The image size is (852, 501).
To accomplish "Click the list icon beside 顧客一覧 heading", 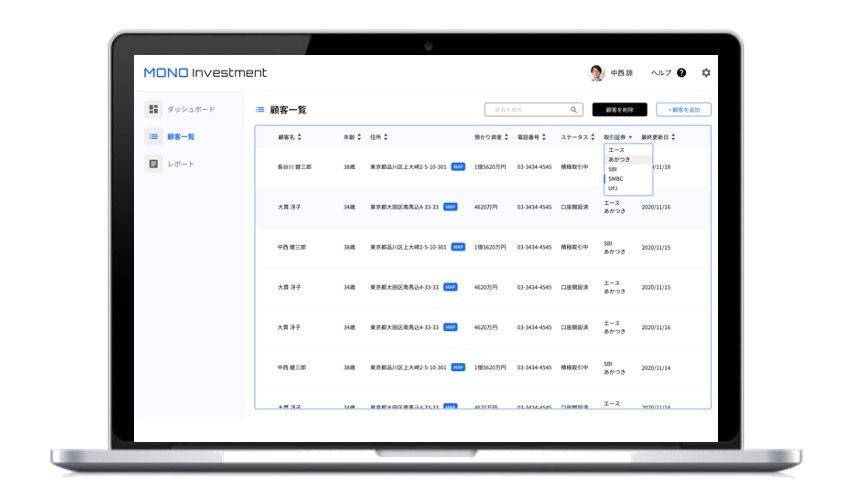I will coord(260,110).
